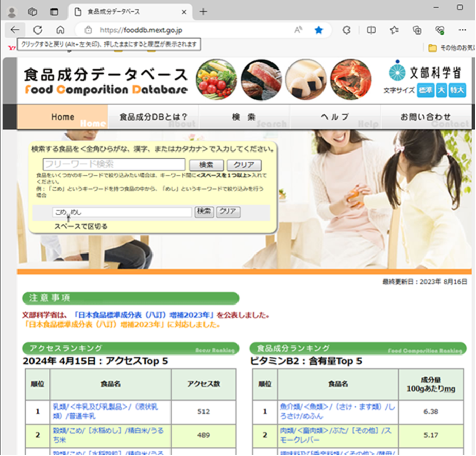This screenshot has width=476, height=456.
Task: Open the profile avatar icon
Action: pos(12,12)
